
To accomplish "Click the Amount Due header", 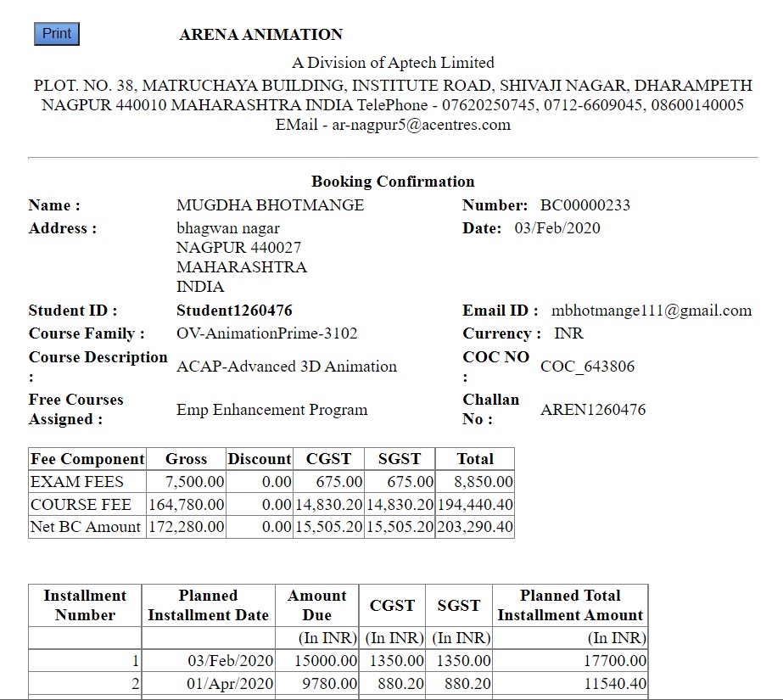I will [x=317, y=605].
